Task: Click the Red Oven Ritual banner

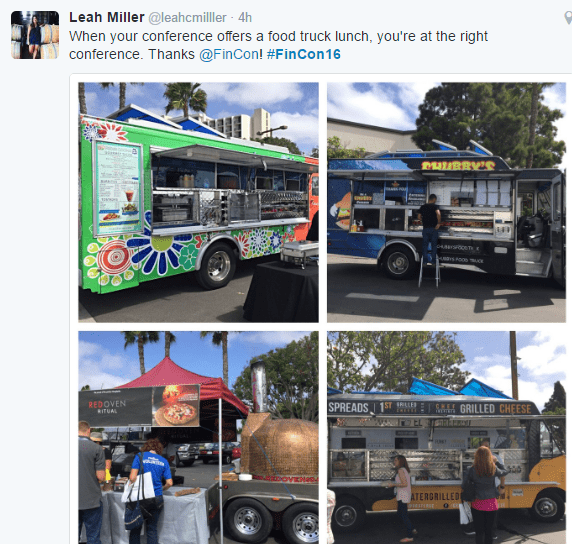Action: (x=139, y=406)
